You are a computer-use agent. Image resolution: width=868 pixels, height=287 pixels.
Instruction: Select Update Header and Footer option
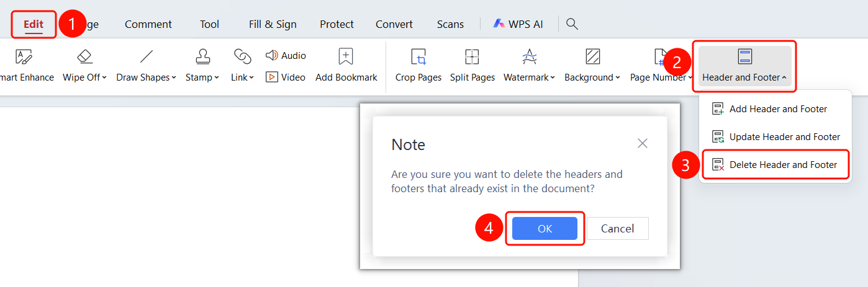(x=775, y=136)
